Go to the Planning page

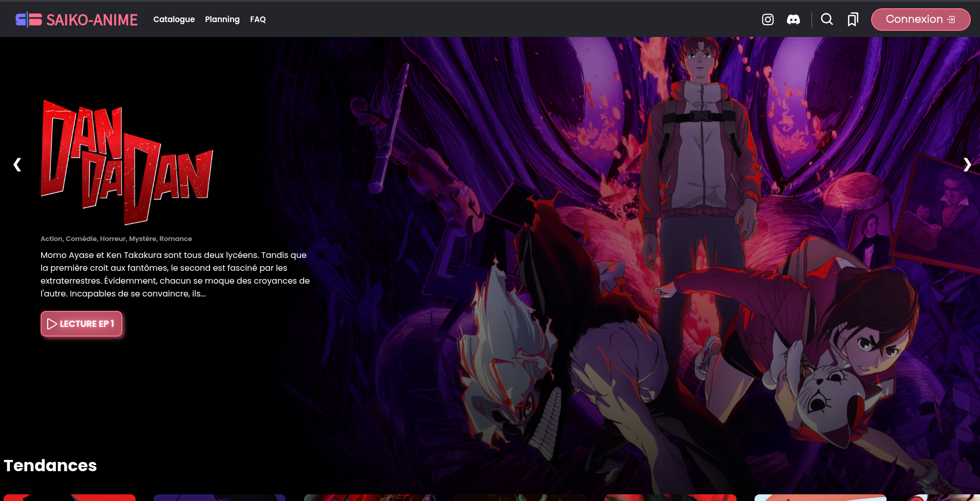coord(222,20)
